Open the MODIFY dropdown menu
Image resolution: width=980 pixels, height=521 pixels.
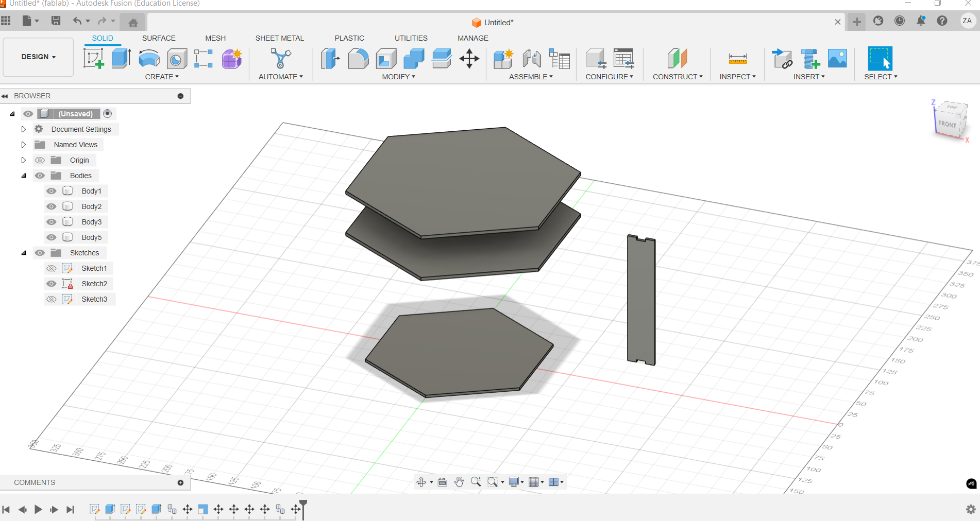(398, 77)
